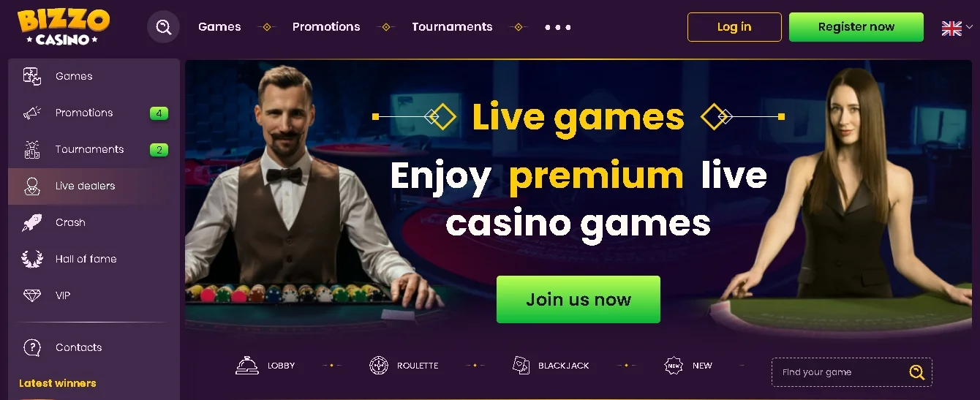This screenshot has width=980, height=400.
Task: Launch Crash via the rocket icon
Action: 31,222
